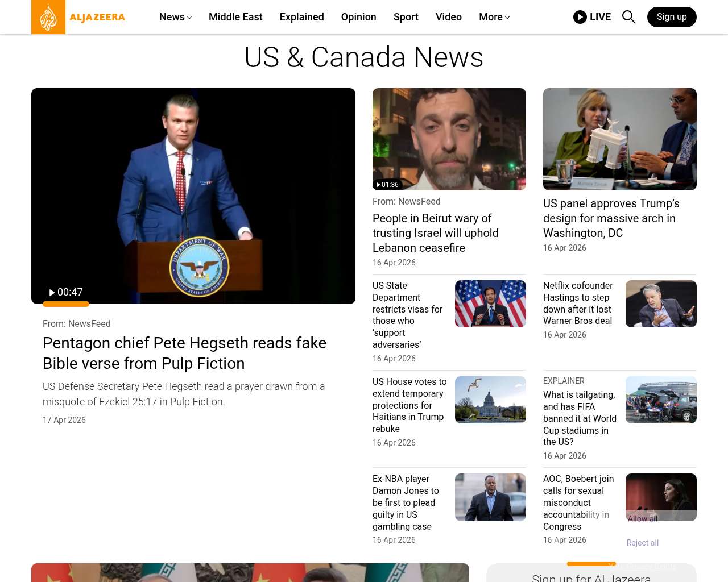
Task: Click the Capitol building thumbnail
Action: (490, 400)
